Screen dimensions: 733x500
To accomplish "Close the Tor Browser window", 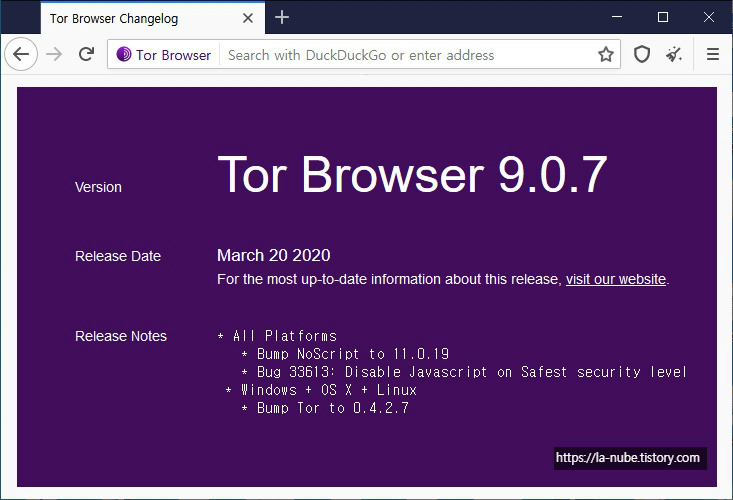I will click(x=709, y=17).
